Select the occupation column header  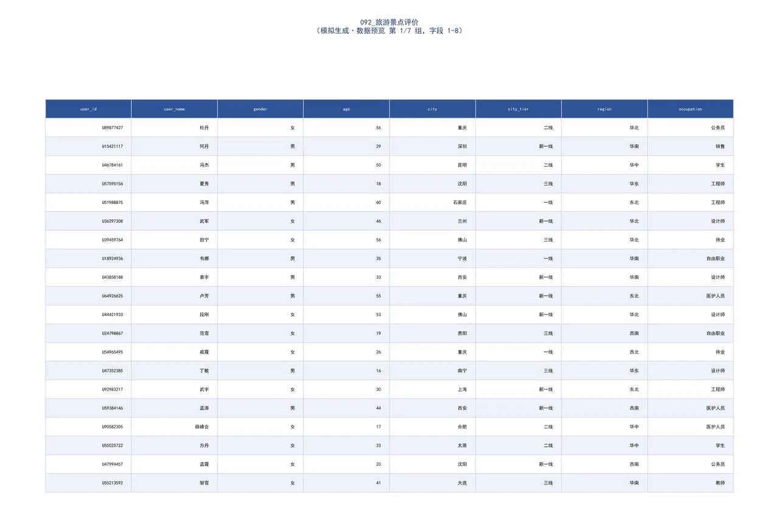pos(691,109)
